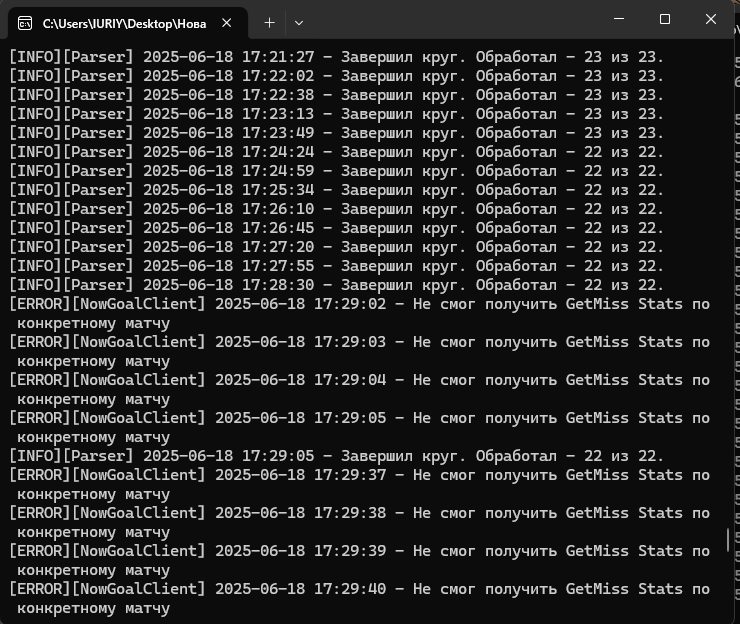Click the Parser log entry at 17:28:30
740x624 pixels.
[336, 285]
